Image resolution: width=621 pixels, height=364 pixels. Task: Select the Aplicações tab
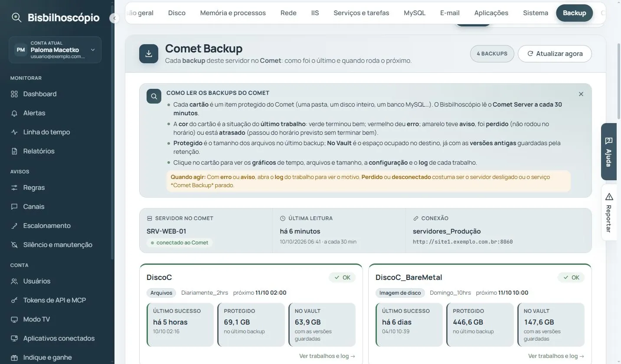[491, 13]
